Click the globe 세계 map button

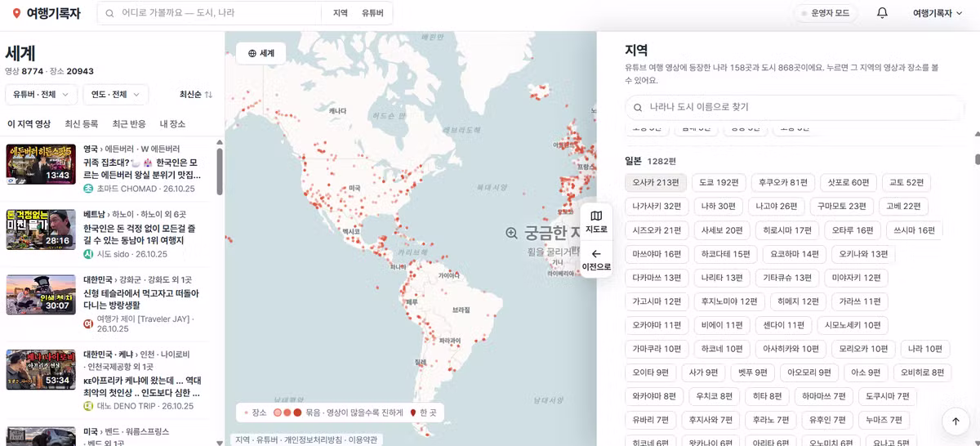click(261, 53)
